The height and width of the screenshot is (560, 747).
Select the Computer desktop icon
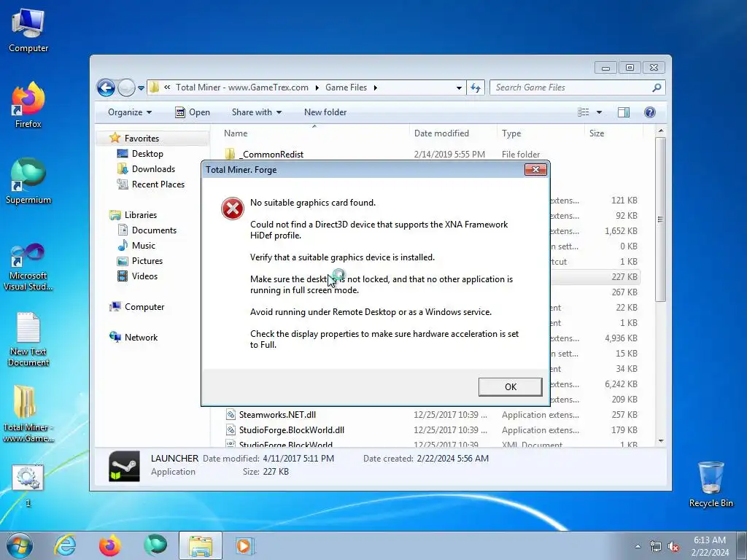28,31
